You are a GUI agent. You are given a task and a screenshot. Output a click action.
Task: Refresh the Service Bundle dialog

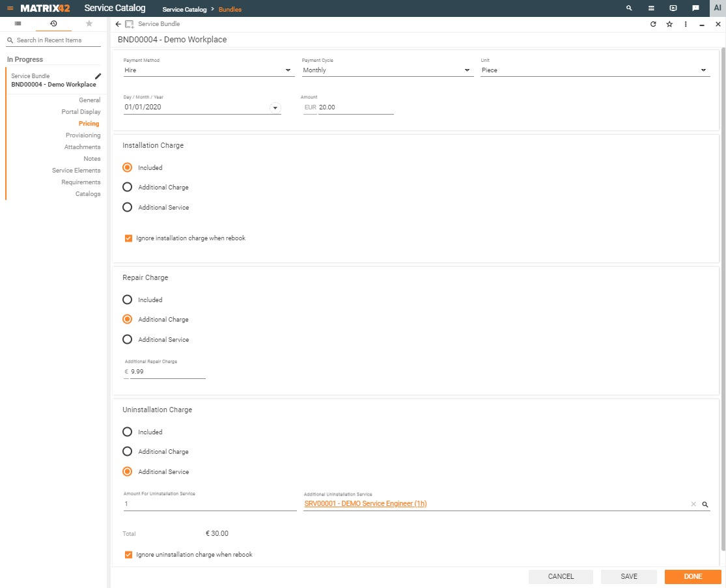653,24
